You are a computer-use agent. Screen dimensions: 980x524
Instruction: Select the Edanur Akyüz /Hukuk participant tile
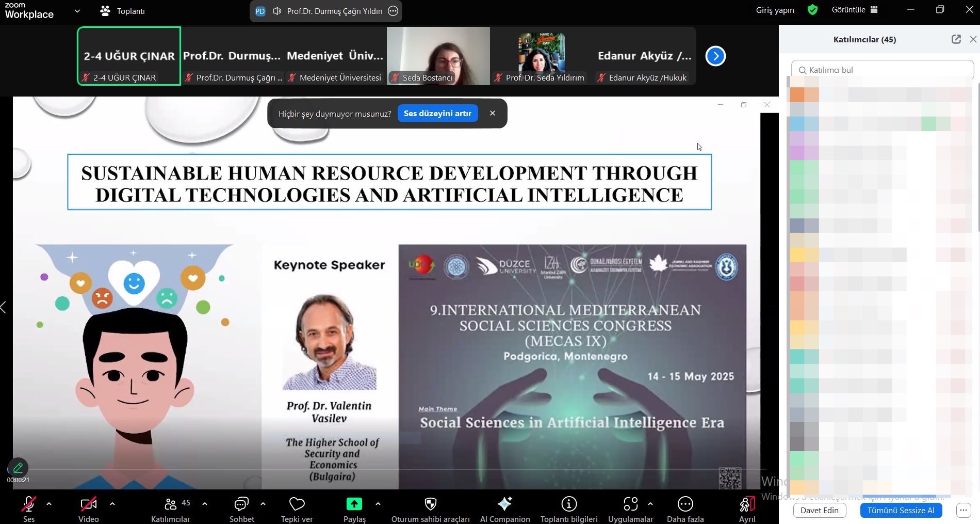[x=645, y=56]
